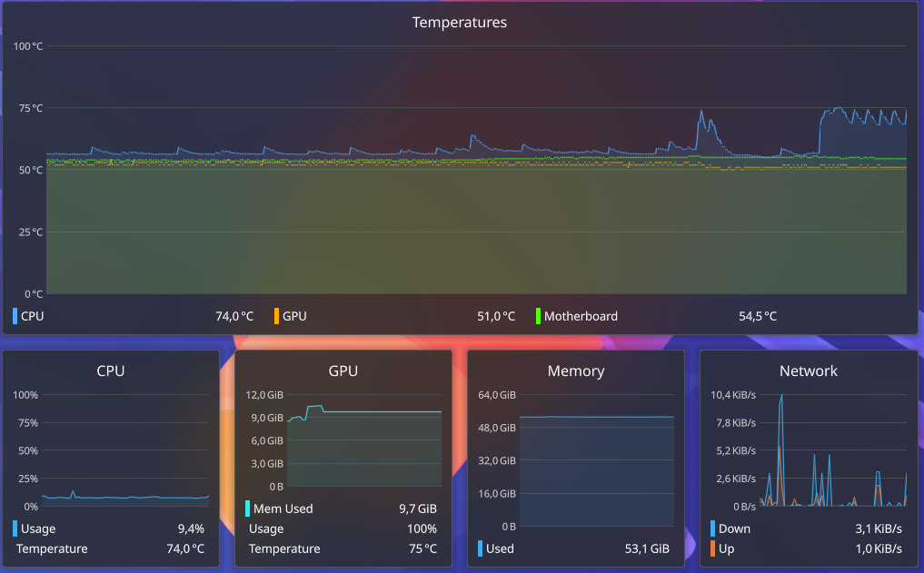Screen dimensions: 924x573
Task: Click the green Motherboard legend color swatch
Action: click(x=538, y=316)
